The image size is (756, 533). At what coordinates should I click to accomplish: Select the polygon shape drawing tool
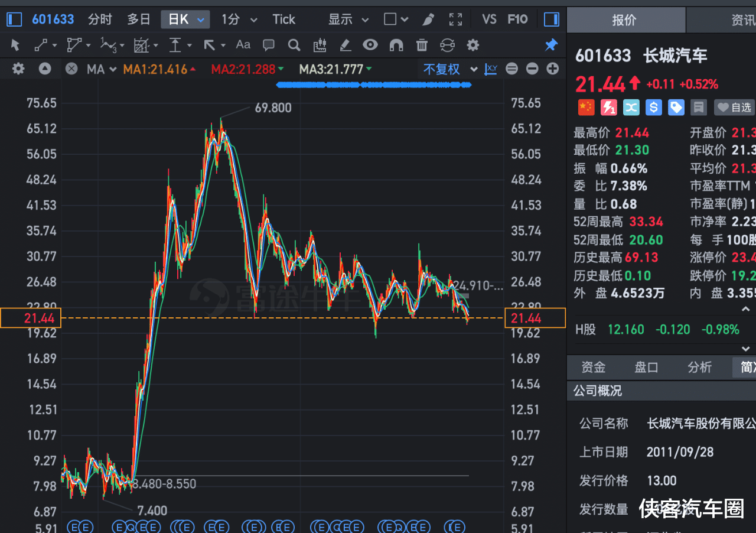click(74, 45)
